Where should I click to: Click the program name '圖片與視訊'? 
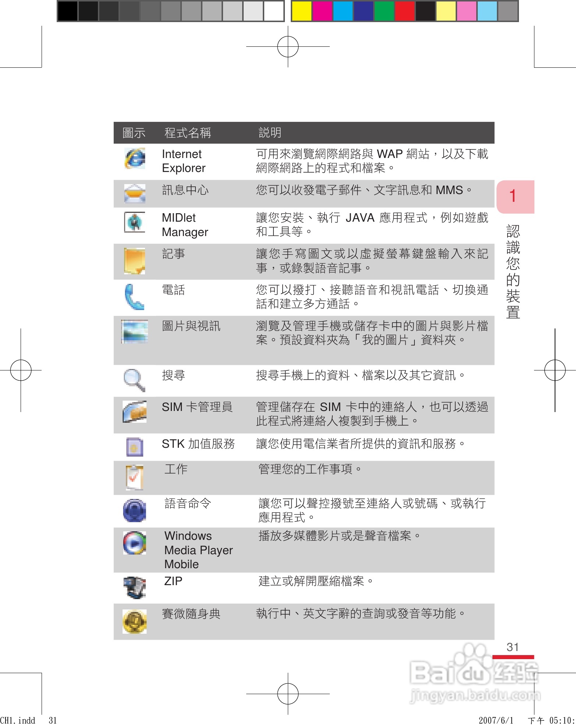pos(191,326)
